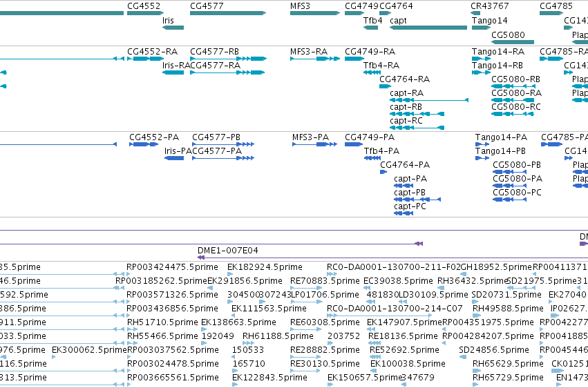Click transcript Tango14-RA

[481, 59]
